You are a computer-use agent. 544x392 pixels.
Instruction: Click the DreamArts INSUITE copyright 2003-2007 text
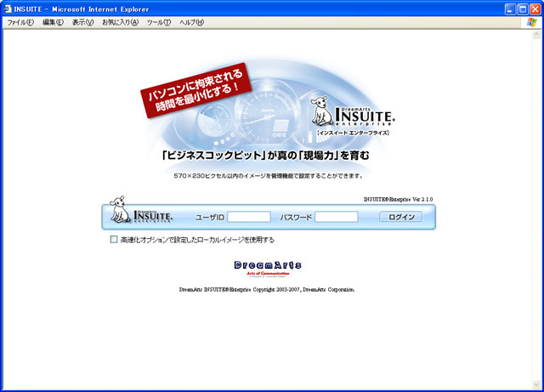coord(267,290)
